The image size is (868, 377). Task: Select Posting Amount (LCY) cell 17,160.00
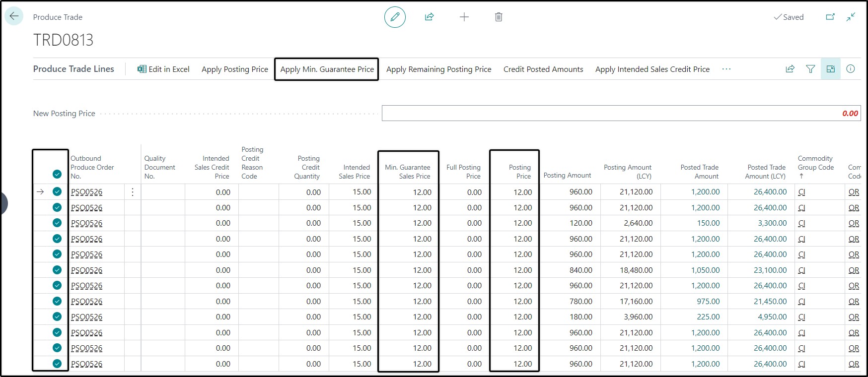[x=630, y=302]
